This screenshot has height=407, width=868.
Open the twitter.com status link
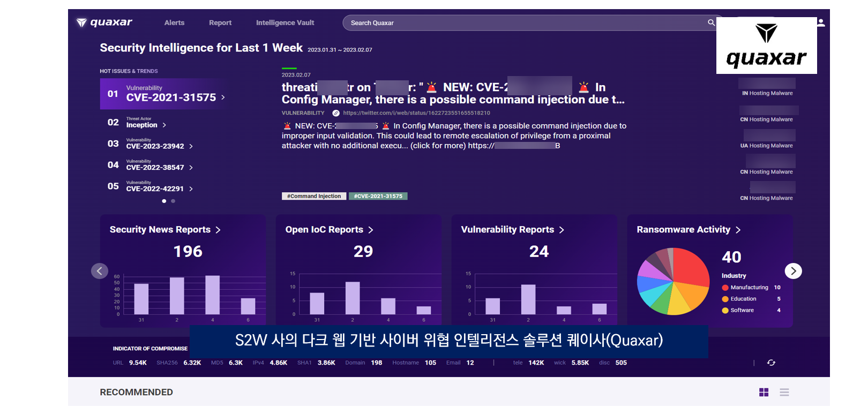pyautogui.click(x=416, y=113)
